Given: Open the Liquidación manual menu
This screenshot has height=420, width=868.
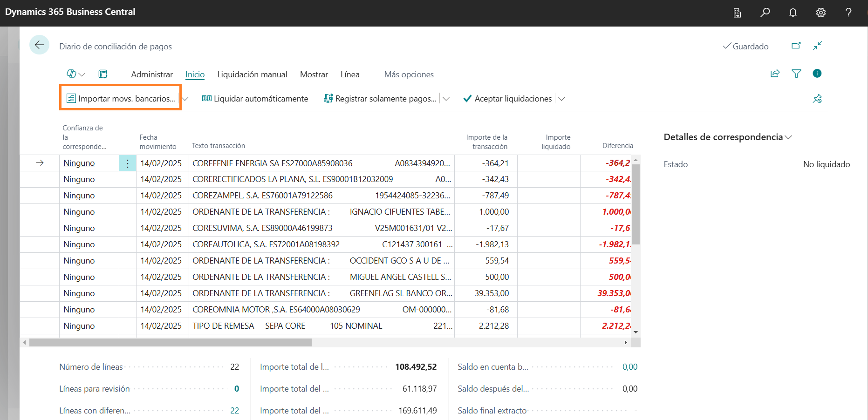Looking at the screenshot, I should pos(252,75).
